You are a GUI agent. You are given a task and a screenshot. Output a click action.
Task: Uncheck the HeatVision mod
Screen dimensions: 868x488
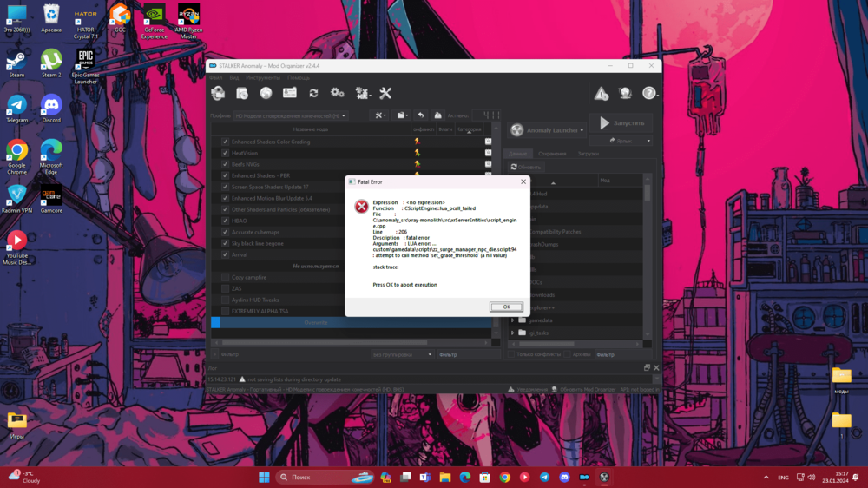tap(225, 153)
